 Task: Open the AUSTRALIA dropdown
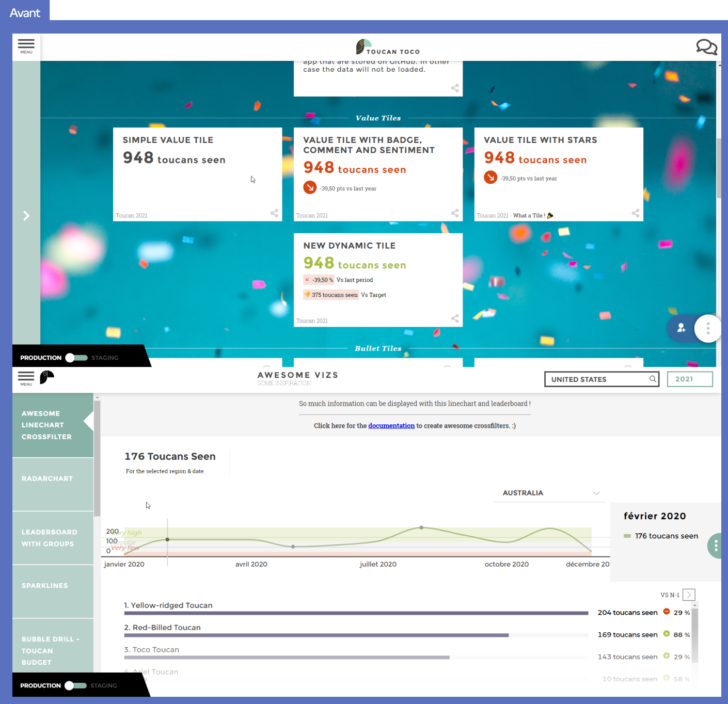pos(550,493)
